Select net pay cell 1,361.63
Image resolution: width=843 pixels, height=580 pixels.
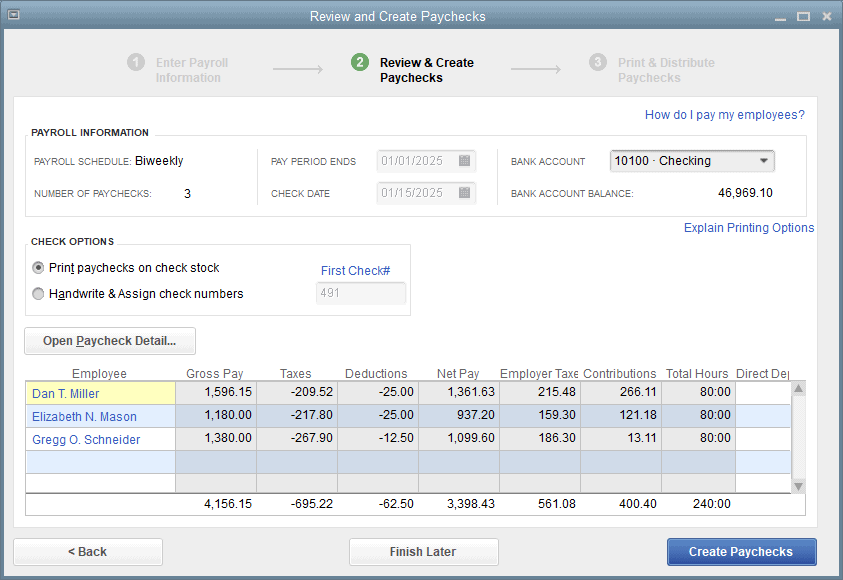point(459,392)
